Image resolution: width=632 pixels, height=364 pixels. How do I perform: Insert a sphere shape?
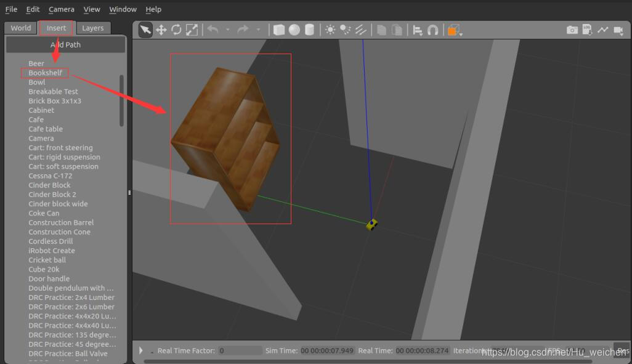tap(294, 30)
